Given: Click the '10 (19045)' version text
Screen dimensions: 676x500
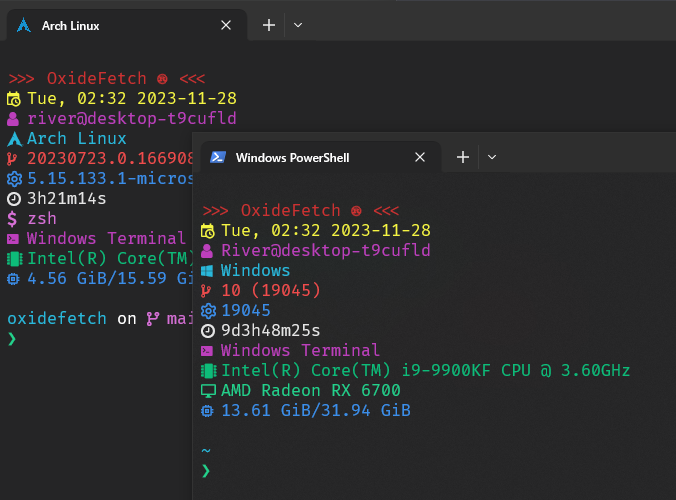Looking at the screenshot, I should [271, 291].
